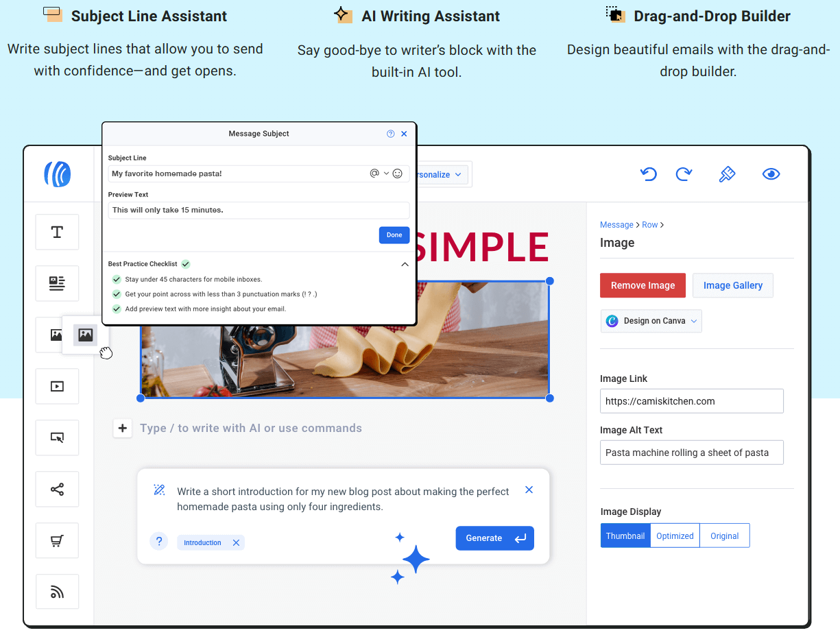This screenshot has width=840, height=637.
Task: Click the Article block icon in sidebar
Action: click(x=57, y=283)
